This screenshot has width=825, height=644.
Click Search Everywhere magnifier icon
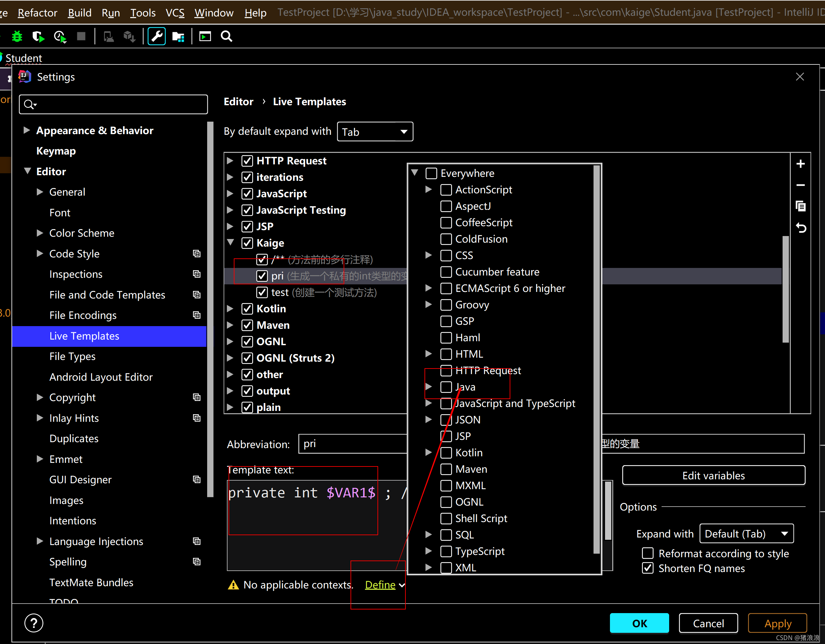pyautogui.click(x=227, y=36)
